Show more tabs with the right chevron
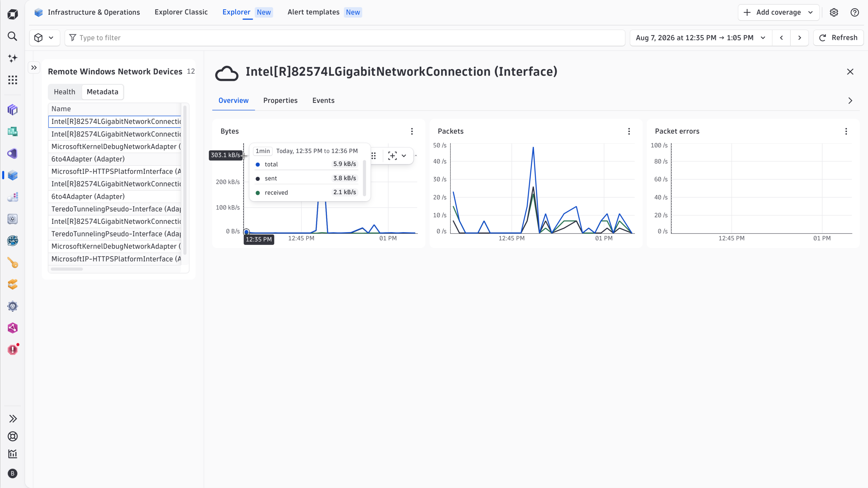 [x=850, y=101]
